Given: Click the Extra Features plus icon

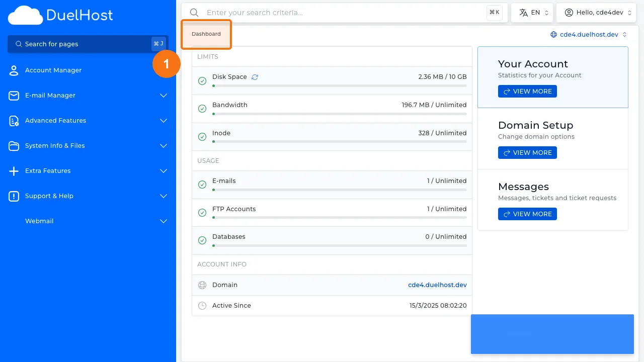Looking at the screenshot, I should pos(14,171).
